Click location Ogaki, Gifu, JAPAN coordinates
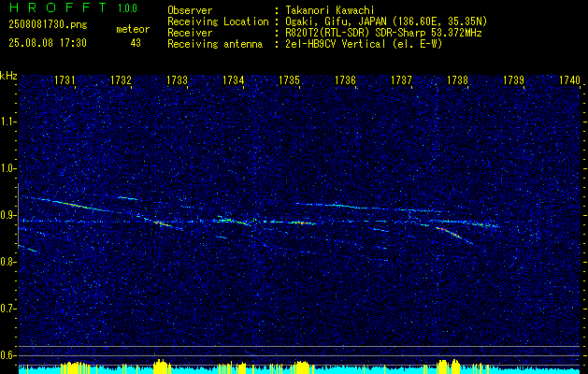The image size is (588, 374). coord(386,22)
